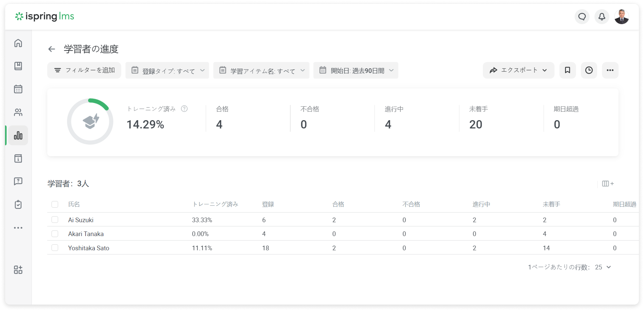Image resolution: width=644 pixels, height=311 pixels.
Task: Toggle the select-all header checkbox
Action: [x=55, y=204]
